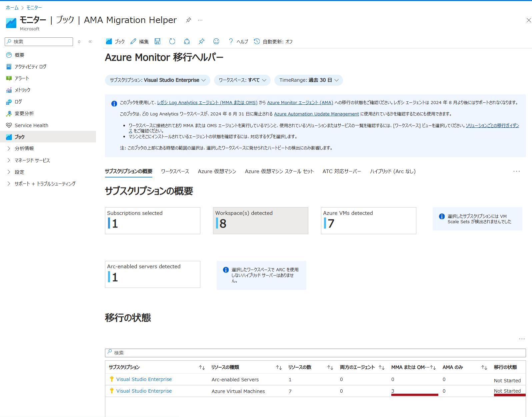Click the 移行の状態 column header
This screenshot has height=417, width=532.
pos(505,367)
